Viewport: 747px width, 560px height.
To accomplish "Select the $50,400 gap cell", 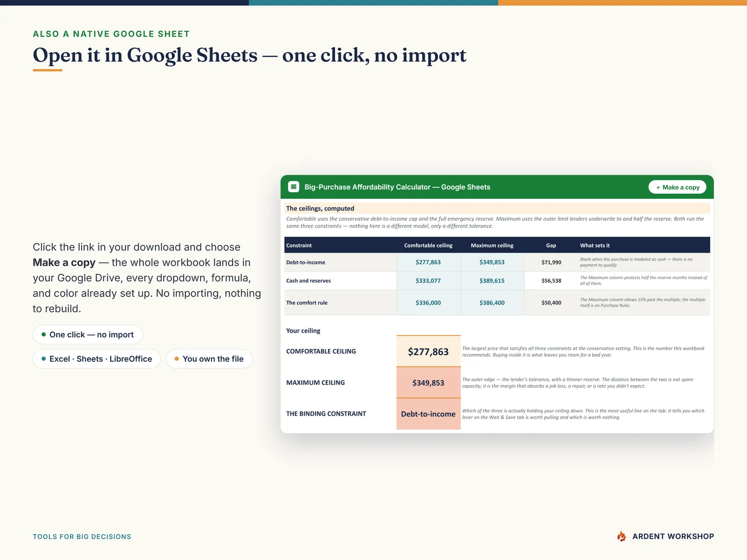I will pyautogui.click(x=551, y=302).
